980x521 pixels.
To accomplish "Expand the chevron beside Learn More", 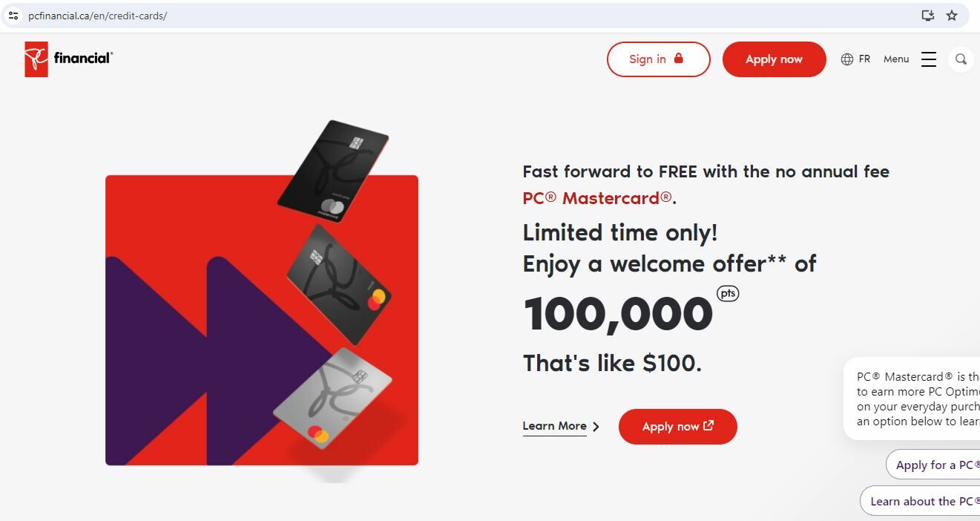I will (595, 426).
